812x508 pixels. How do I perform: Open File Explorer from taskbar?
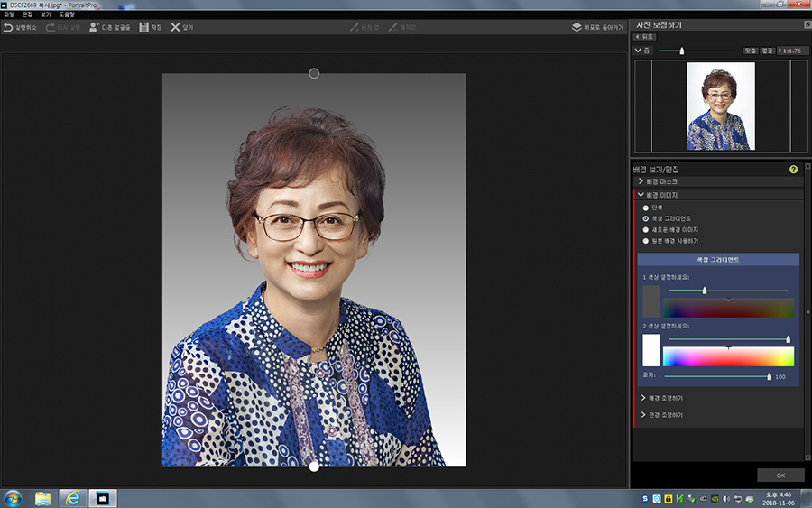click(x=43, y=499)
